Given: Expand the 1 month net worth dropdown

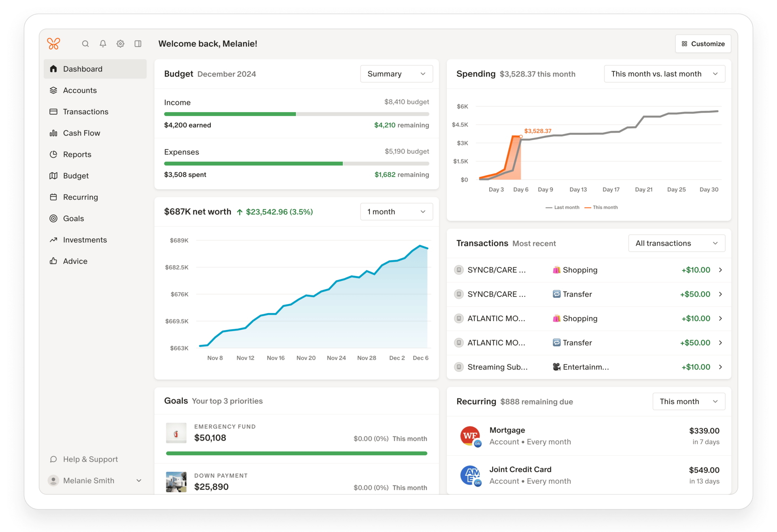Looking at the screenshot, I should pyautogui.click(x=396, y=212).
